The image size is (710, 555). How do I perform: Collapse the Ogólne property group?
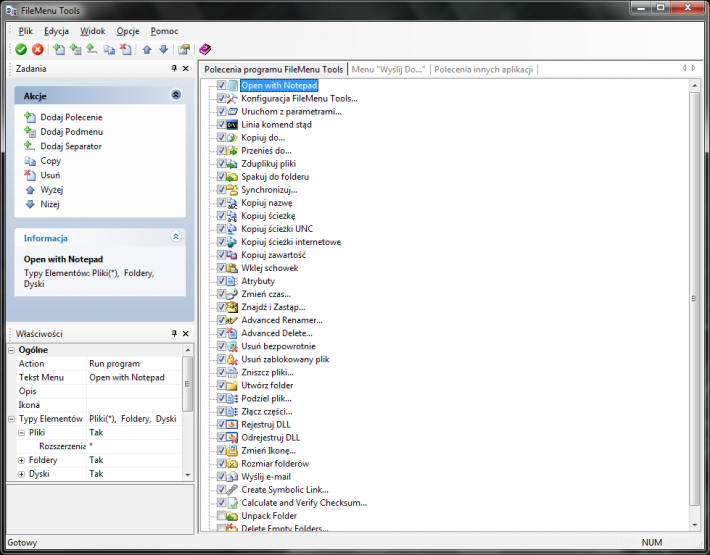12,350
